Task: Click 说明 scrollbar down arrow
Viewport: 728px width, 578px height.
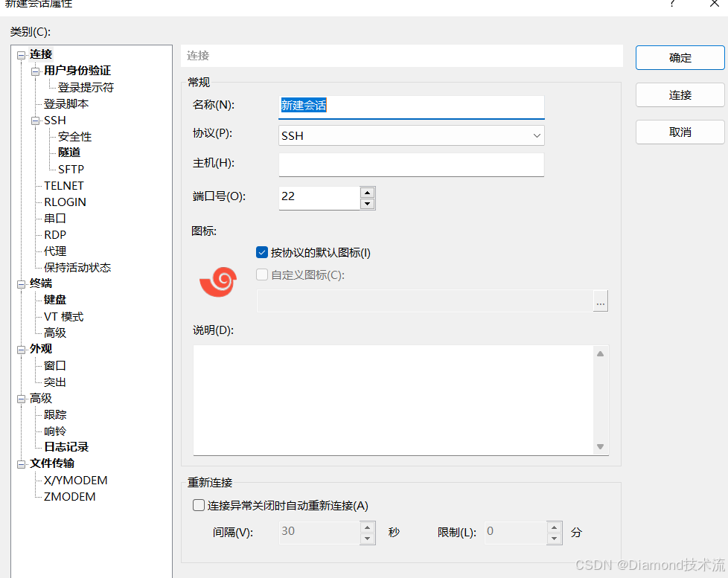Action: [x=600, y=447]
